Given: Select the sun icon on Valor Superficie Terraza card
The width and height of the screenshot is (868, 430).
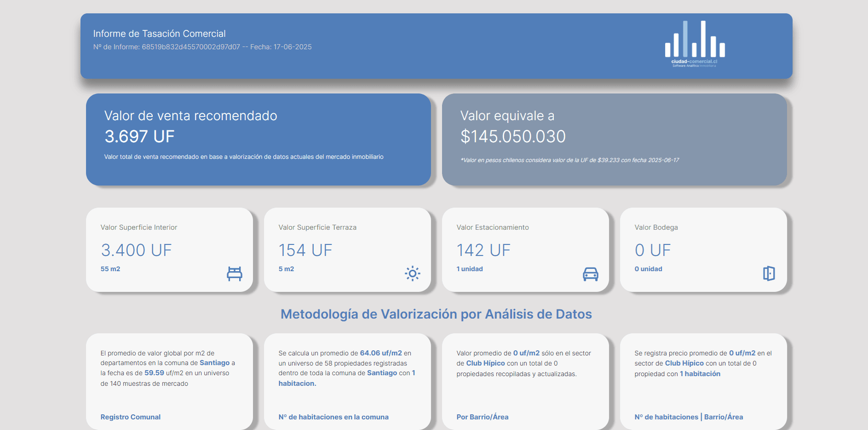Looking at the screenshot, I should click(x=413, y=273).
